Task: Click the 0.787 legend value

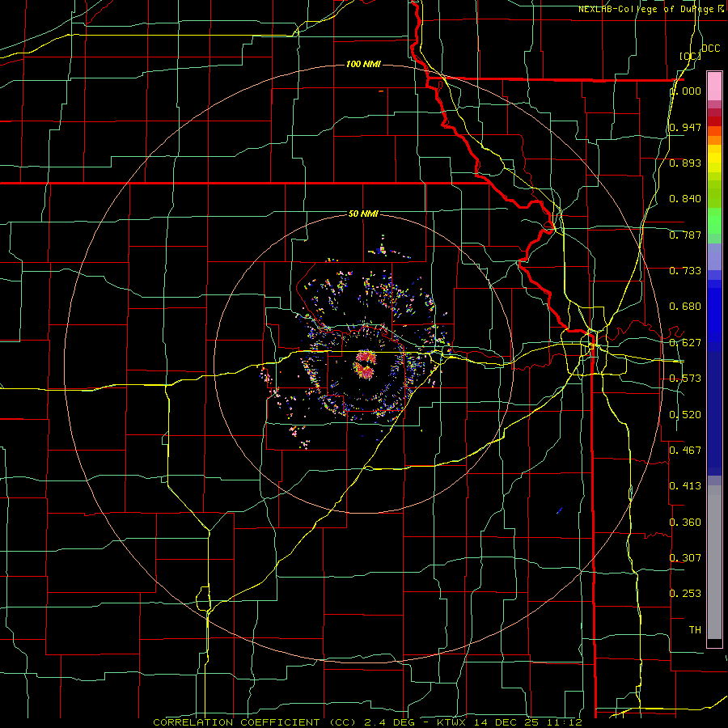Action: click(x=685, y=235)
